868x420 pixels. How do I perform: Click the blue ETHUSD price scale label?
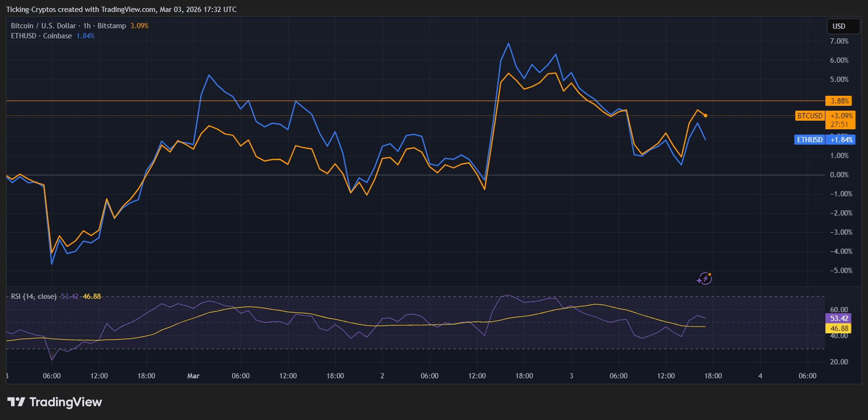point(810,140)
